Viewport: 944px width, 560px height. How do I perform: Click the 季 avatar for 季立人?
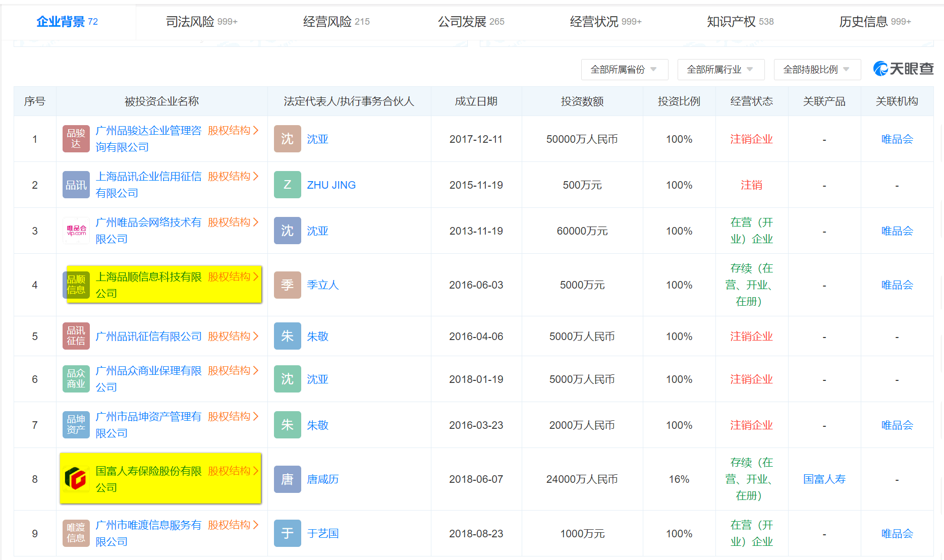288,285
